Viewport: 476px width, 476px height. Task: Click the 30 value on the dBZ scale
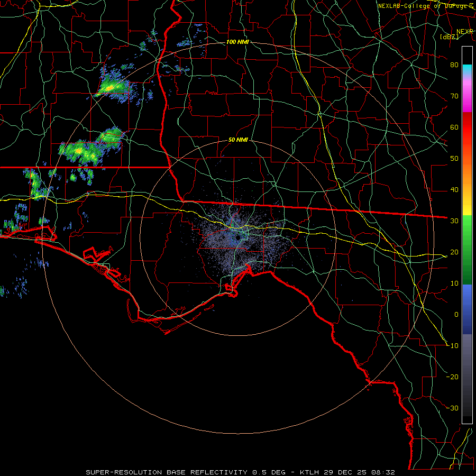(x=454, y=221)
